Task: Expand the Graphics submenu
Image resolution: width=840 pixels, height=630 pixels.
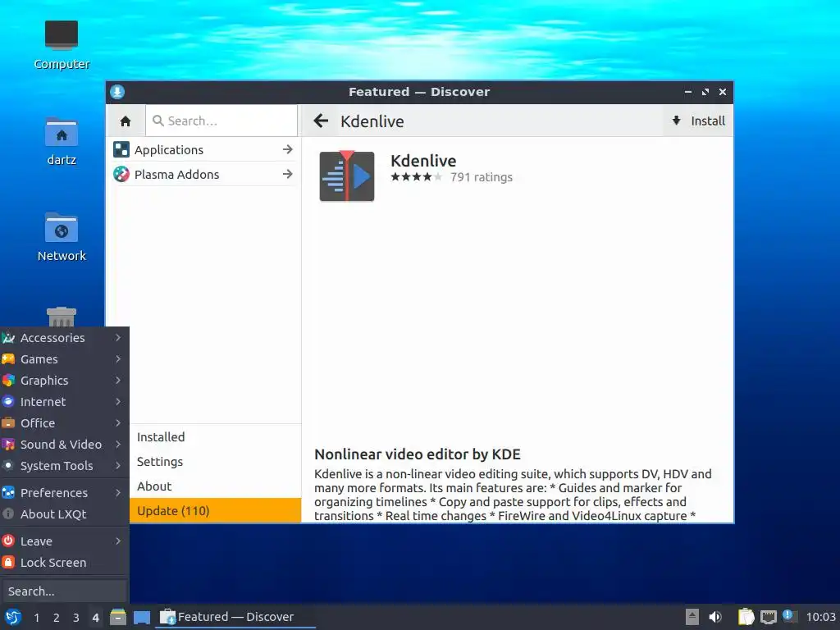Action: (64, 381)
